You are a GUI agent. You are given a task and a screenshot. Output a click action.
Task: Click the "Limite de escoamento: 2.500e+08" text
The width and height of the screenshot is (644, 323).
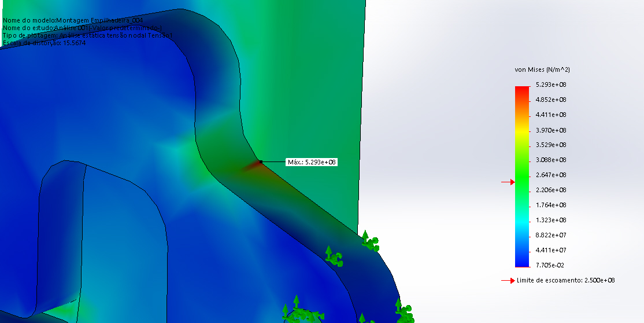(x=565, y=280)
